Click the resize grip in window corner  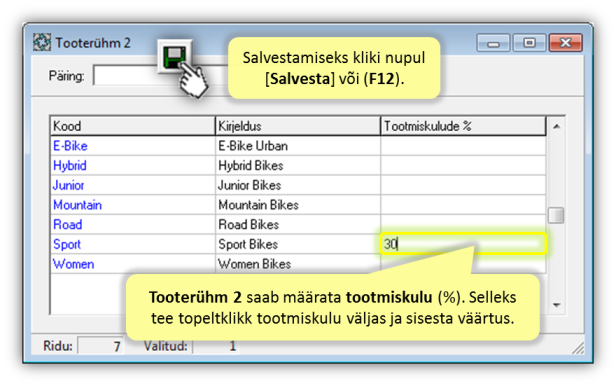coord(578,348)
